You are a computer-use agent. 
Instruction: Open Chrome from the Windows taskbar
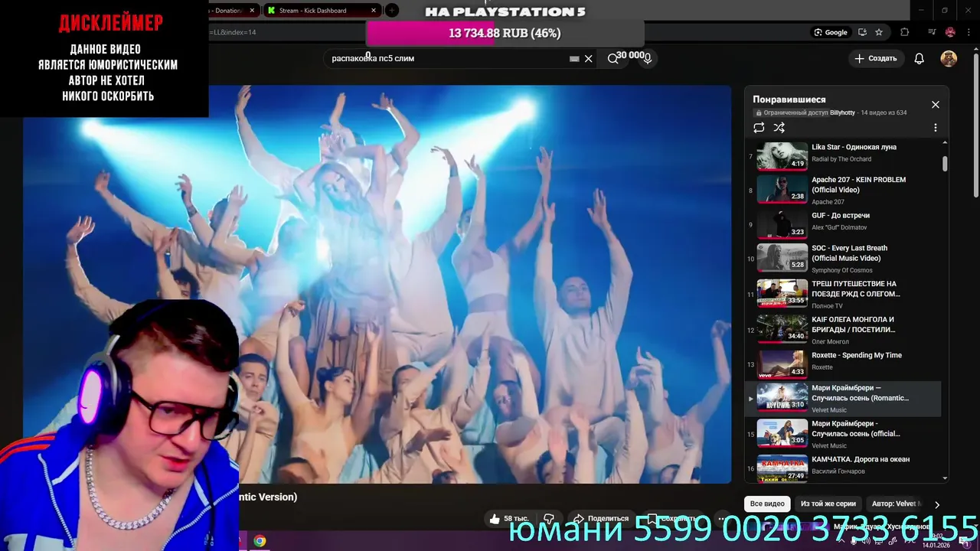tap(260, 541)
